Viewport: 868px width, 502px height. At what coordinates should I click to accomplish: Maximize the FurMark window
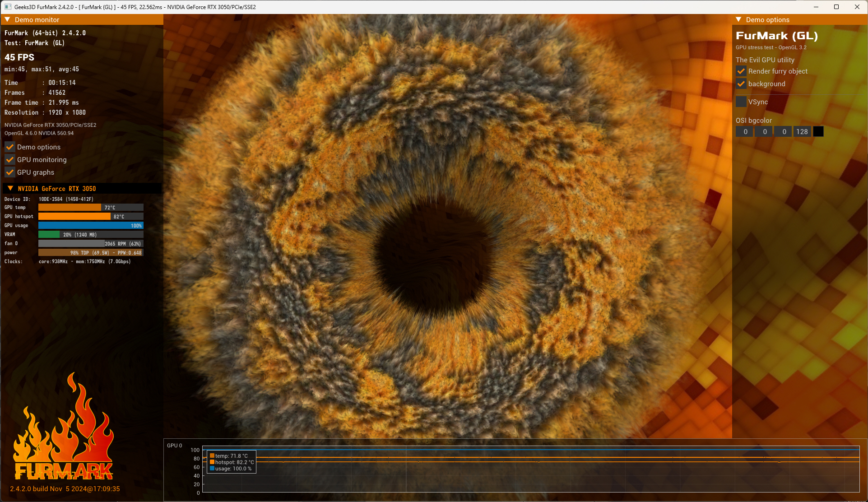[836, 7]
